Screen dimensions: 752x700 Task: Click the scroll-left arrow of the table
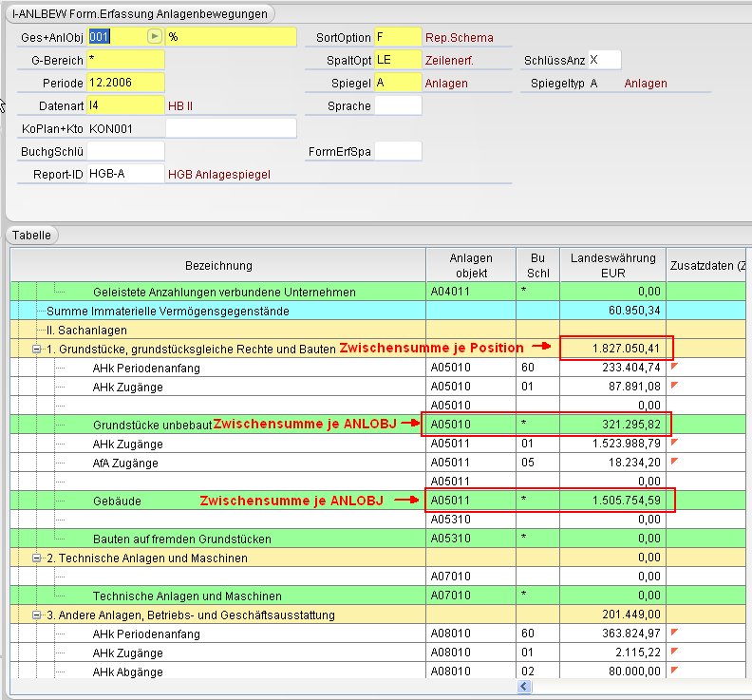[524, 687]
